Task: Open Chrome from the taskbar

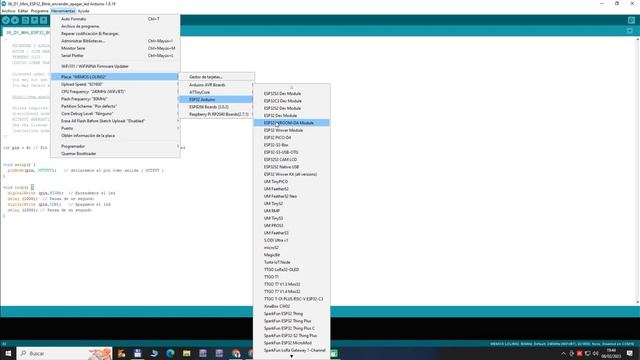Action: [236, 353]
